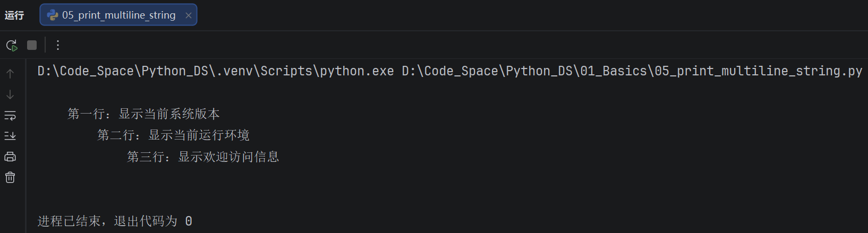Image resolution: width=868 pixels, height=233 pixels.
Task: Jump down the stack trace with the down arrow
Action: pos(10,94)
